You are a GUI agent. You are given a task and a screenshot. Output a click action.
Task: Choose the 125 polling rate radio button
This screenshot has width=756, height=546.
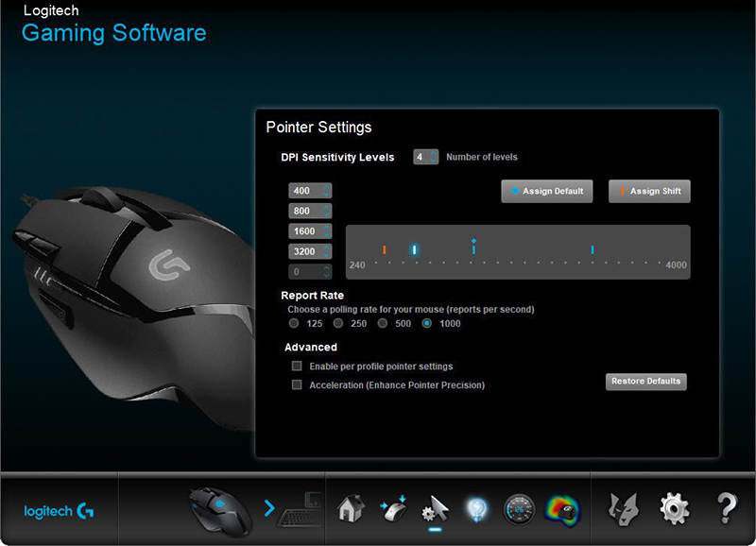294,324
